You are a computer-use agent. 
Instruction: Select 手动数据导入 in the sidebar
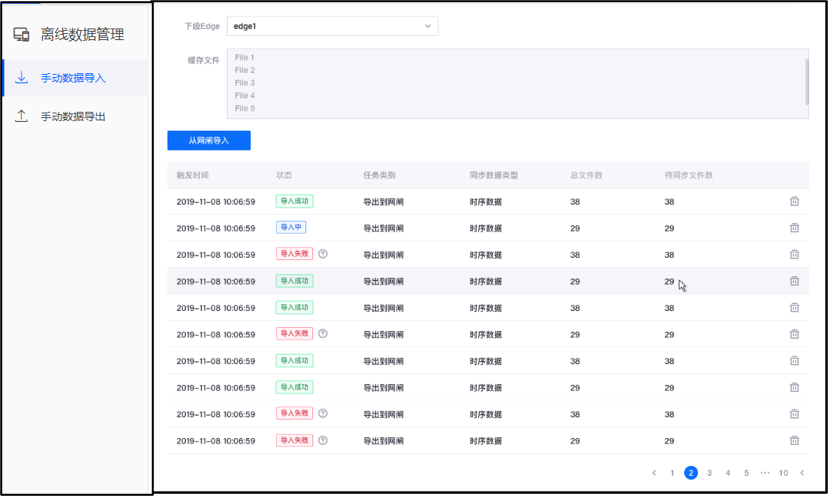pyautogui.click(x=73, y=78)
